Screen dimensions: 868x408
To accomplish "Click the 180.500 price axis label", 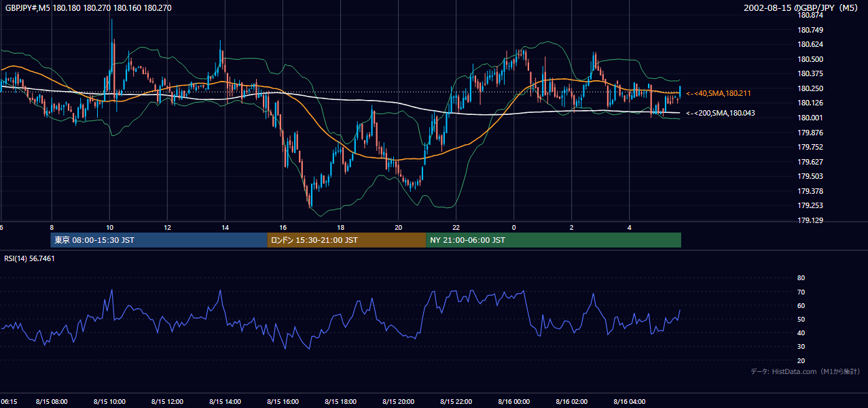I will (x=811, y=59).
